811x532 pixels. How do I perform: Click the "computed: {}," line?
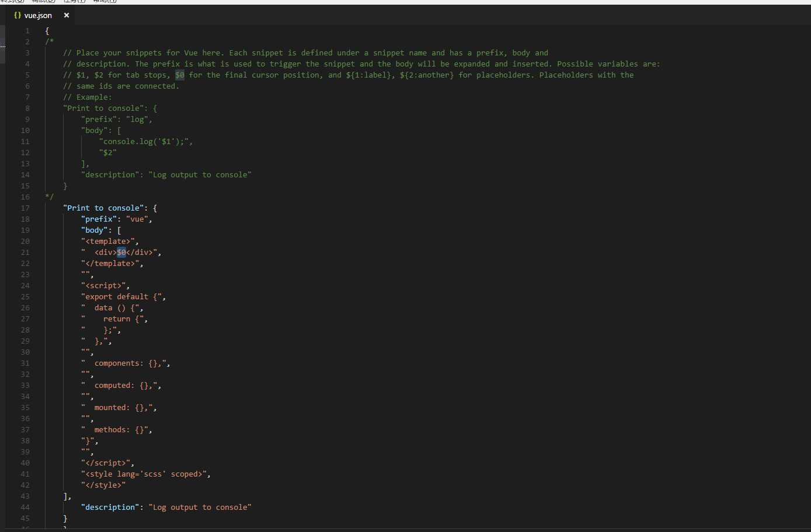point(121,386)
